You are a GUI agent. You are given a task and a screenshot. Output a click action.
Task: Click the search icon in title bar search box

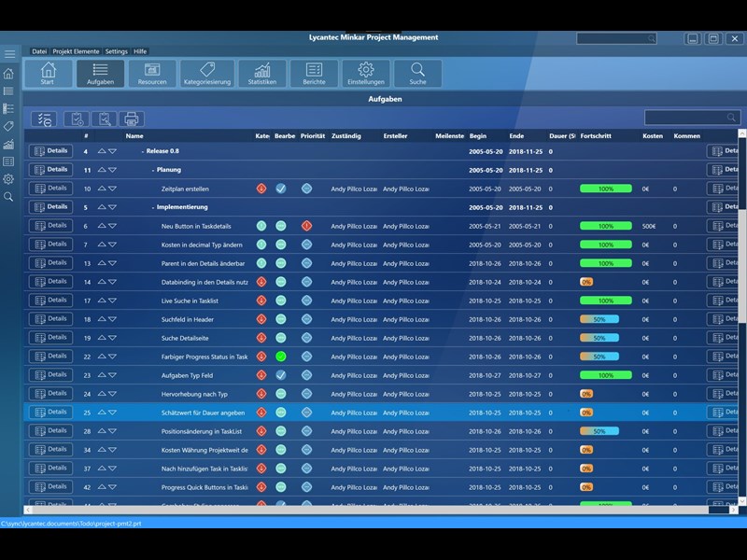(651, 38)
